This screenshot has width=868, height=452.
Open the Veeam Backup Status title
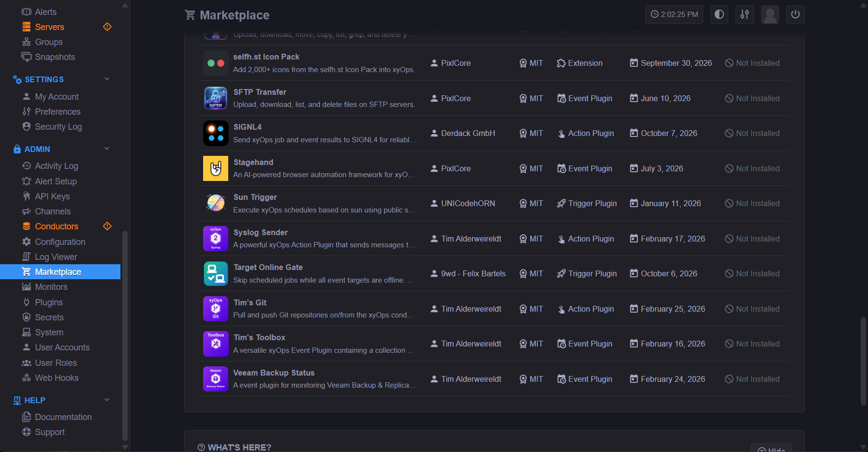[274, 373]
